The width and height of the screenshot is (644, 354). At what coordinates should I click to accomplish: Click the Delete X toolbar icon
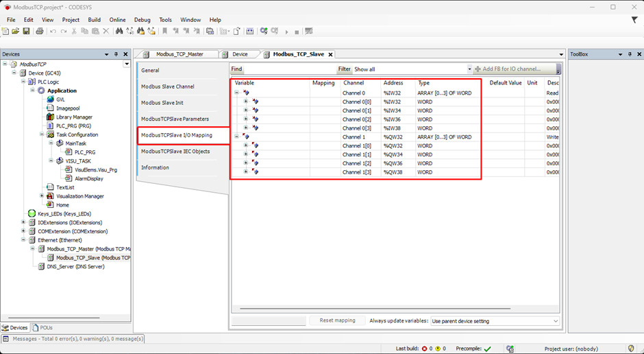click(x=106, y=32)
